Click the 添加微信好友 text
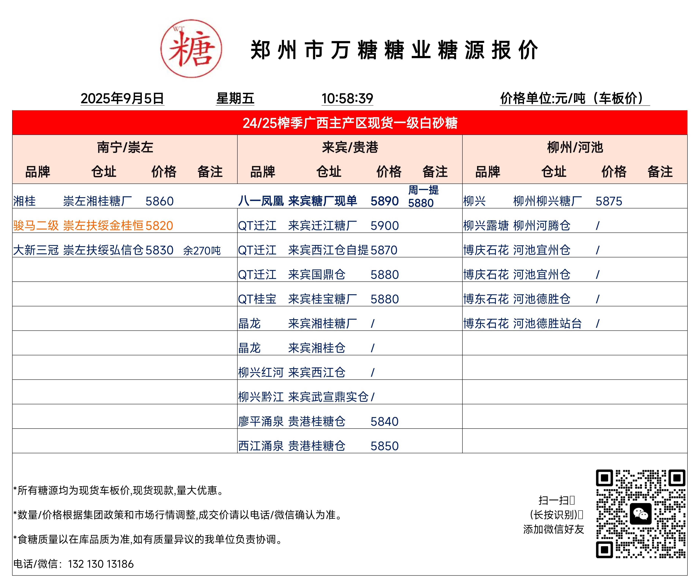The height and width of the screenshot is (588, 700). point(553,529)
